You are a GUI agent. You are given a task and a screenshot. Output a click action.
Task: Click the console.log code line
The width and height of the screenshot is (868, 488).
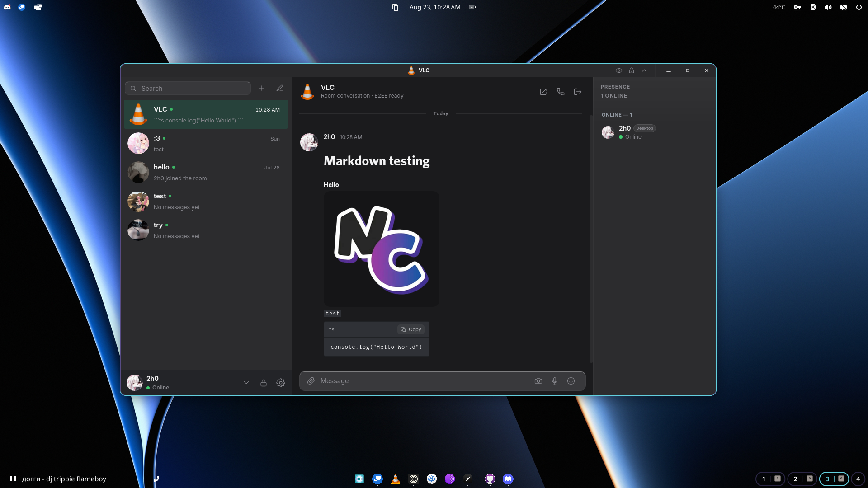pyautogui.click(x=376, y=347)
